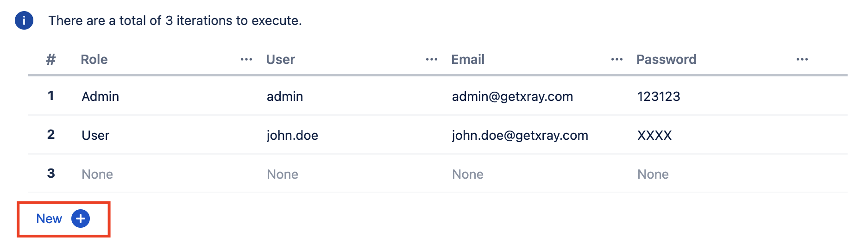The height and width of the screenshot is (250, 868).
Task: Edit the Admin role cell
Action: coord(101,96)
